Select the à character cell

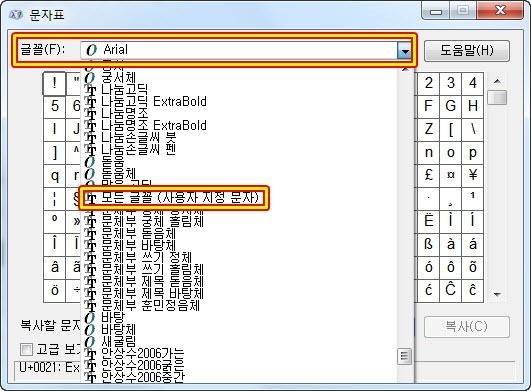450,245
